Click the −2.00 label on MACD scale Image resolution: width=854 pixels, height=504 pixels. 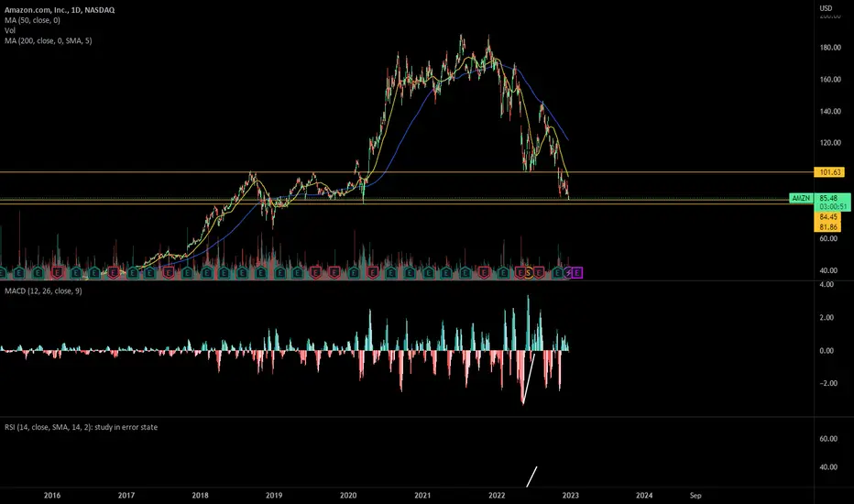827,383
